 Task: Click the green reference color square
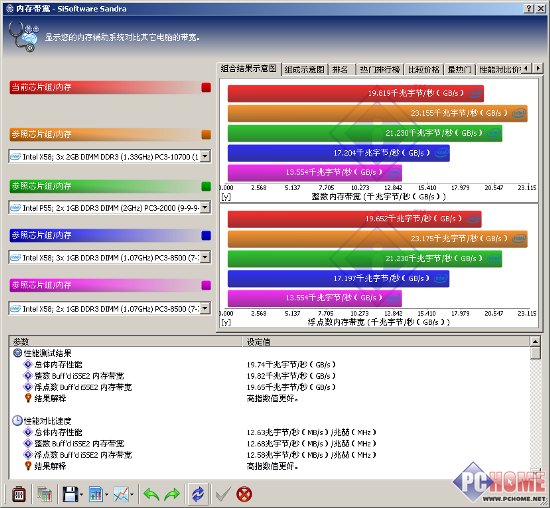coord(206,186)
